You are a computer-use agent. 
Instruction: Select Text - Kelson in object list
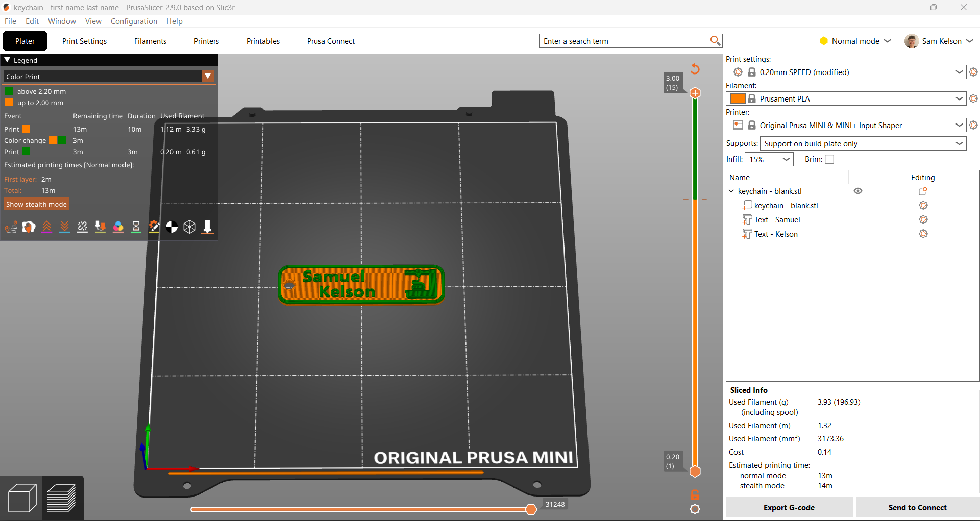tap(776, 234)
